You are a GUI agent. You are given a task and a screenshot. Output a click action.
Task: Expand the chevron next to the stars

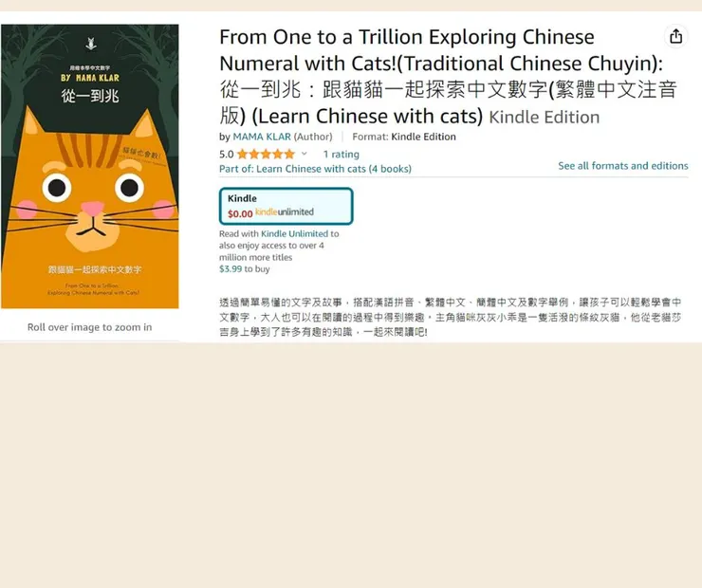click(304, 154)
